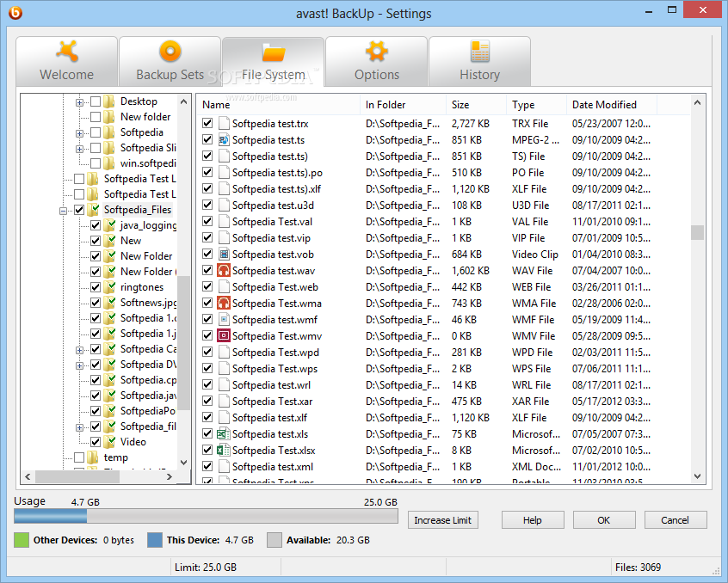Sort files by Size column header
728x583 pixels.
tap(477, 105)
